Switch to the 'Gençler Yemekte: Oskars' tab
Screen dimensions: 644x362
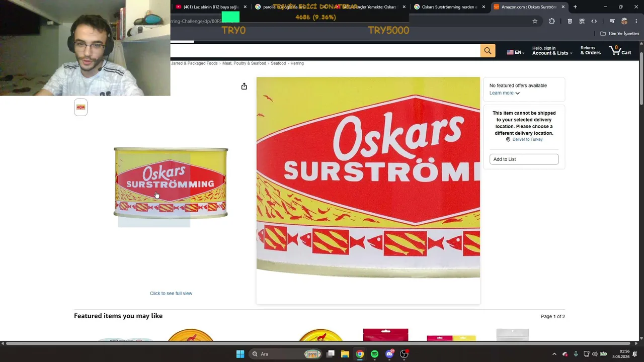point(370,7)
